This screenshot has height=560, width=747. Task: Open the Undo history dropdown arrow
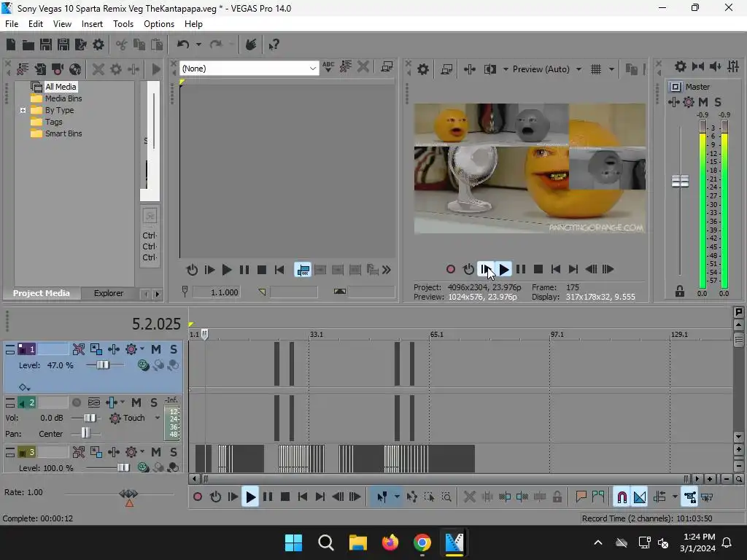pyautogui.click(x=198, y=44)
